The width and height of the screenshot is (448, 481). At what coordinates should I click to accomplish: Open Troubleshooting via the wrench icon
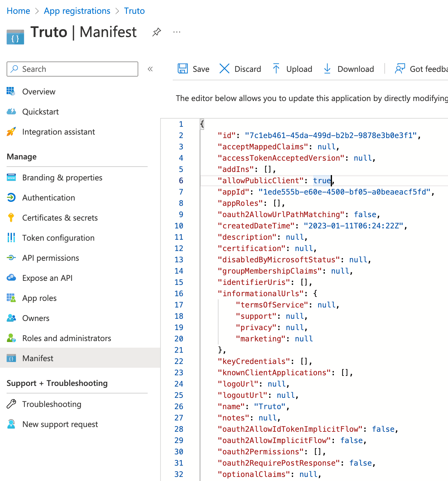point(11,404)
